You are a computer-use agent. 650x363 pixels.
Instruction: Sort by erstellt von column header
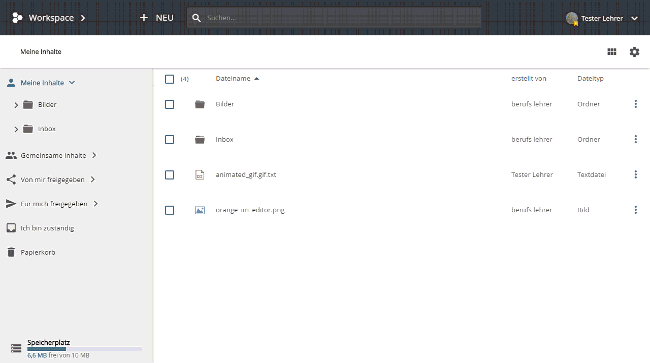pos(529,79)
